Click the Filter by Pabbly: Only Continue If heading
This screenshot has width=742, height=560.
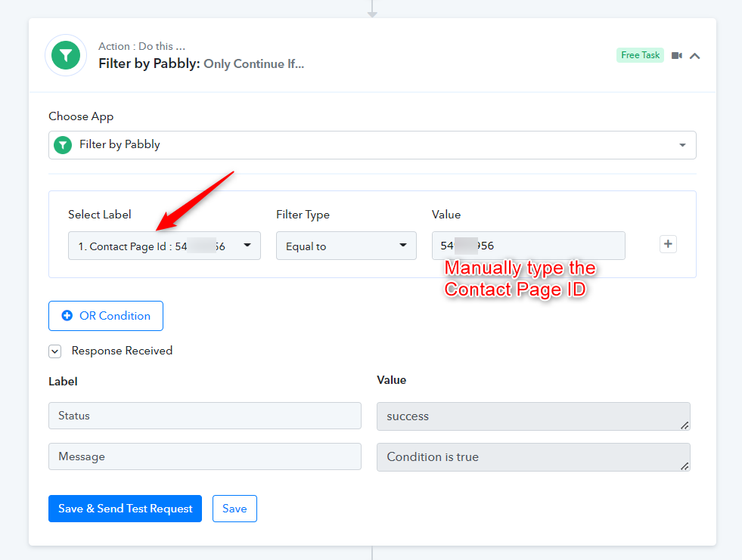point(201,63)
